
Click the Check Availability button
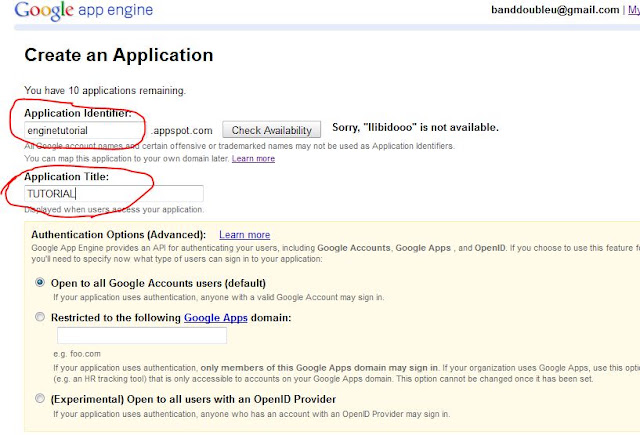(x=271, y=130)
